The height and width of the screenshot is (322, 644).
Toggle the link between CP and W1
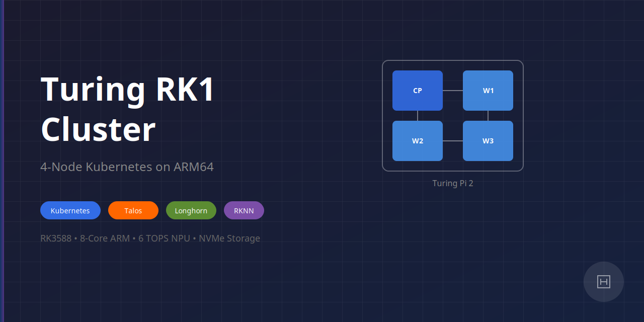453,91
